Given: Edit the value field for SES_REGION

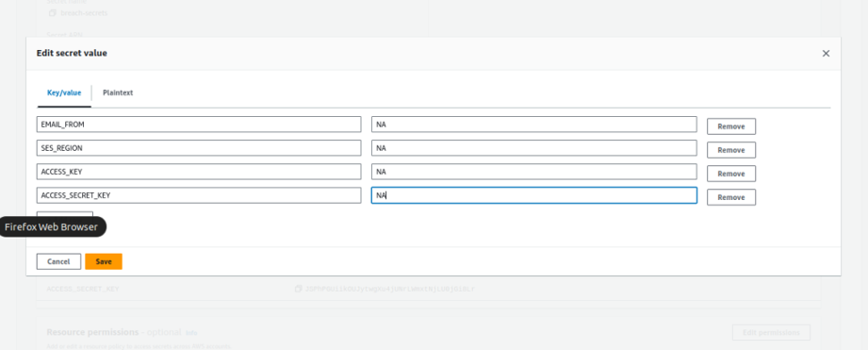Looking at the screenshot, I should 533,148.
